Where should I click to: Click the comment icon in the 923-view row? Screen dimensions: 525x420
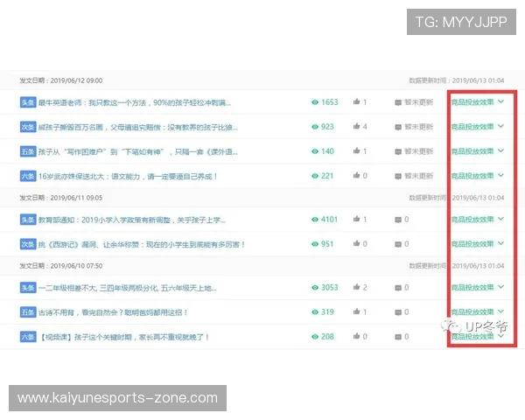click(x=398, y=127)
